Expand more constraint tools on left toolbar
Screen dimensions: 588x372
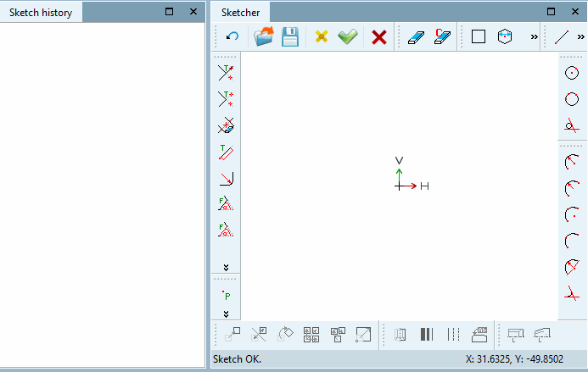point(226,267)
